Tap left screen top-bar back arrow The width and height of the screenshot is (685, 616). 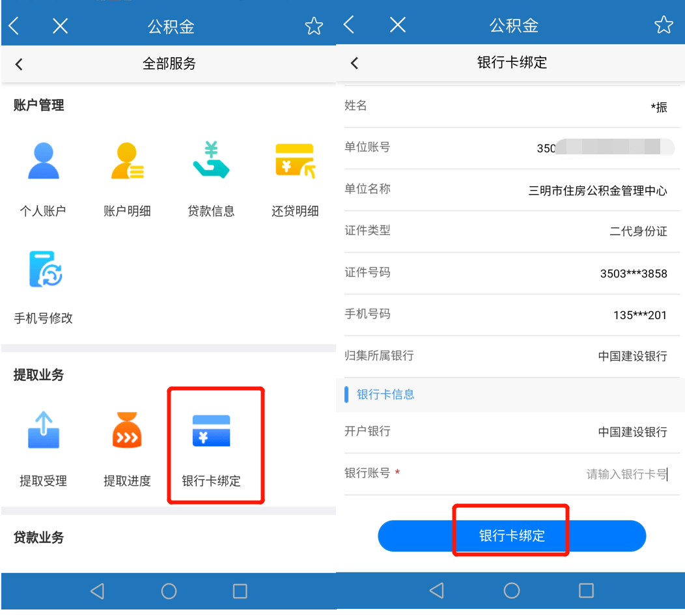tap(14, 26)
